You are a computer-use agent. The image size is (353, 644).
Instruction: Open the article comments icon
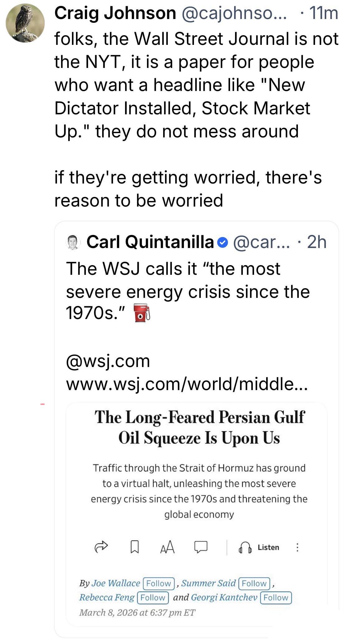click(x=201, y=547)
